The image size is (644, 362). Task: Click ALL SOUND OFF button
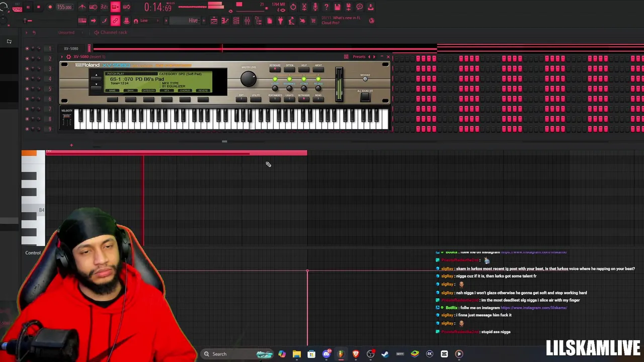[365, 97]
